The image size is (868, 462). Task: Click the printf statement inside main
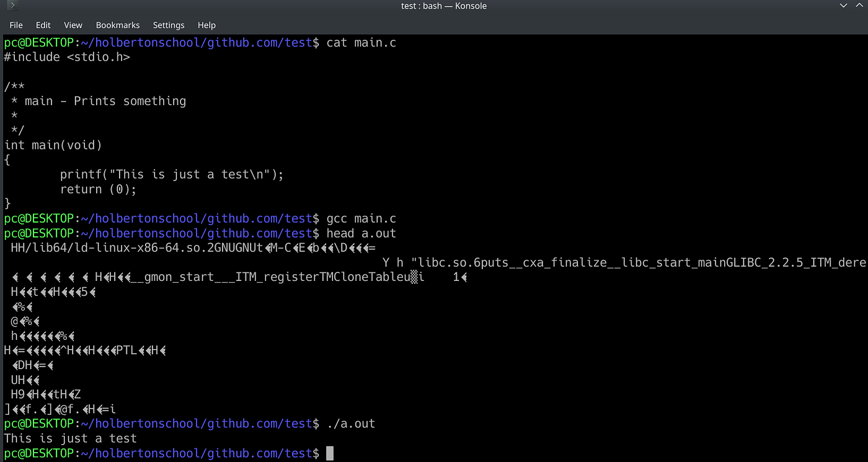tap(171, 174)
